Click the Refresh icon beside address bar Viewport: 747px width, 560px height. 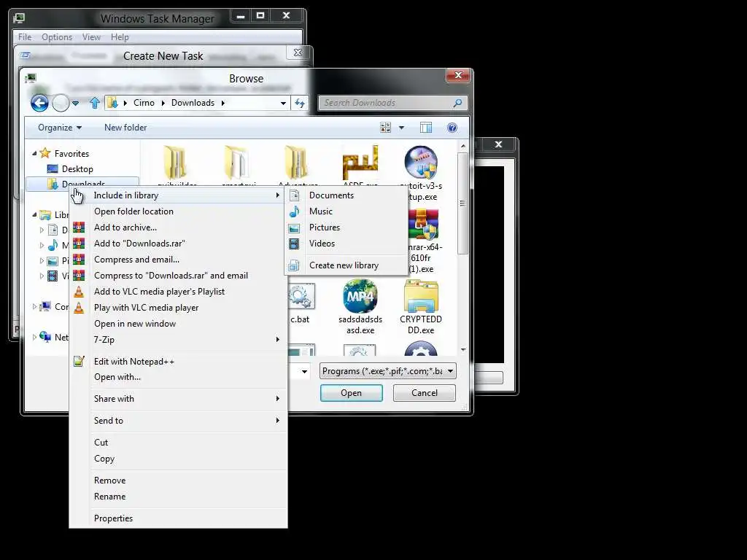300,103
